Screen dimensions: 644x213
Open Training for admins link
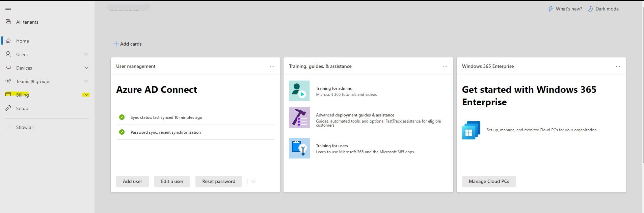coord(334,88)
